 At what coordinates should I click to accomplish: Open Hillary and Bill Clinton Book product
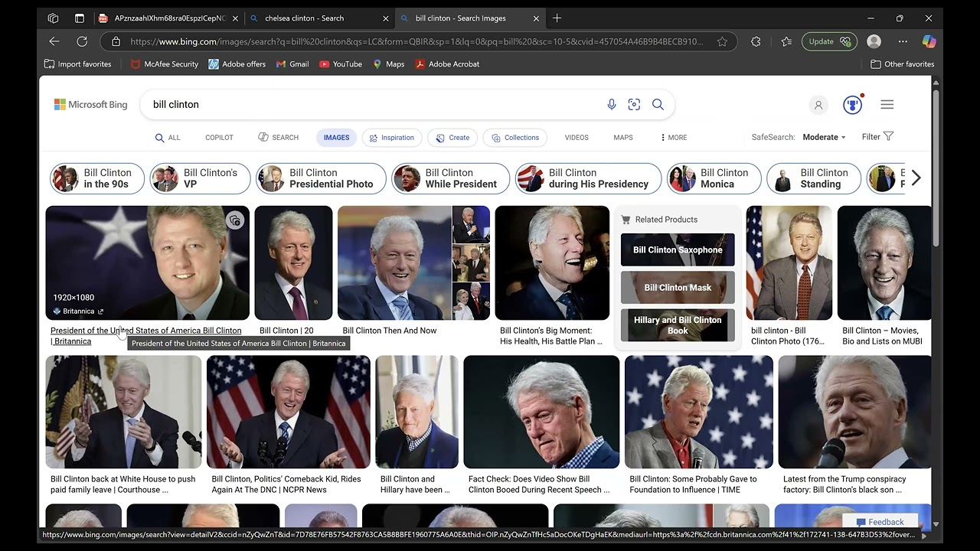pyautogui.click(x=678, y=325)
